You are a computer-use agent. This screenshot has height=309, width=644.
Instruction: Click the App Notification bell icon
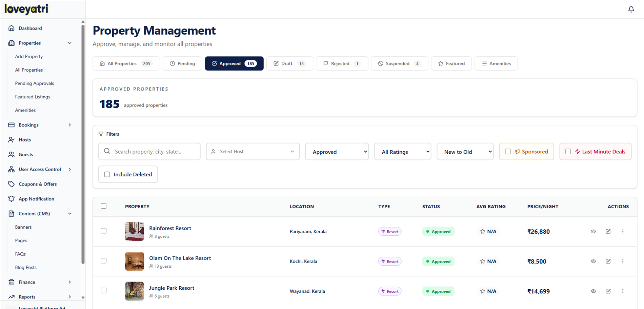[x=12, y=199]
